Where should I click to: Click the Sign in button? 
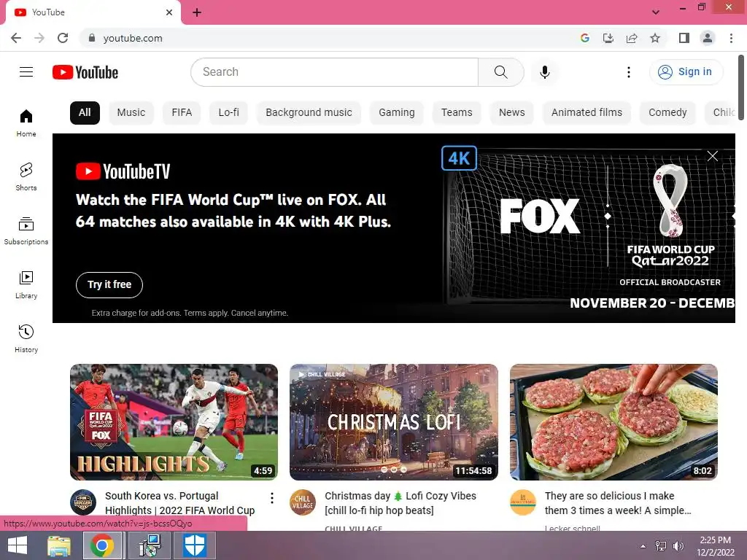coord(686,72)
